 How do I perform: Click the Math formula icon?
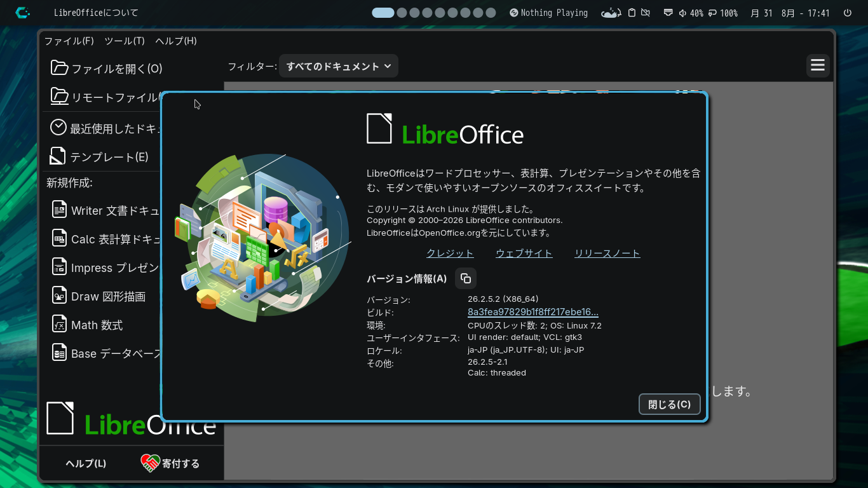tap(59, 324)
